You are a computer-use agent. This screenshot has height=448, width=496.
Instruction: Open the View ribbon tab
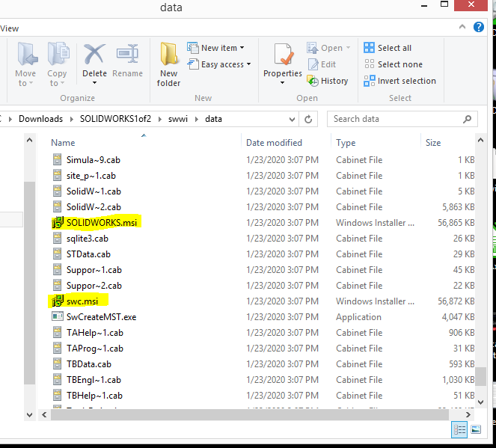tap(10, 28)
